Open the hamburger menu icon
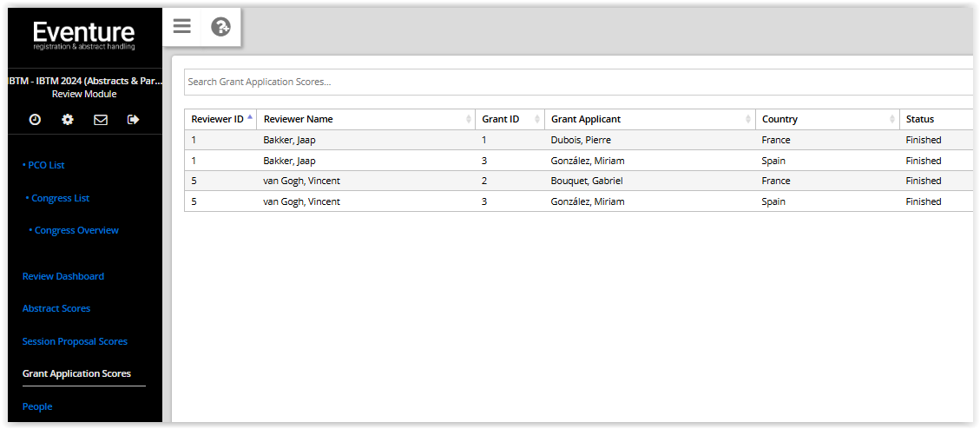 pyautogui.click(x=182, y=26)
